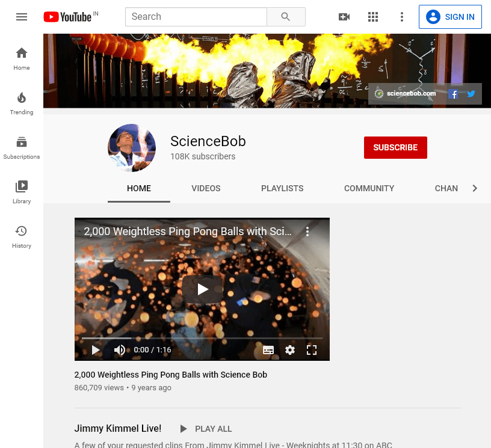This screenshot has width=491, height=448.
Task: Open Library in the sidebar
Action: pos(22,192)
